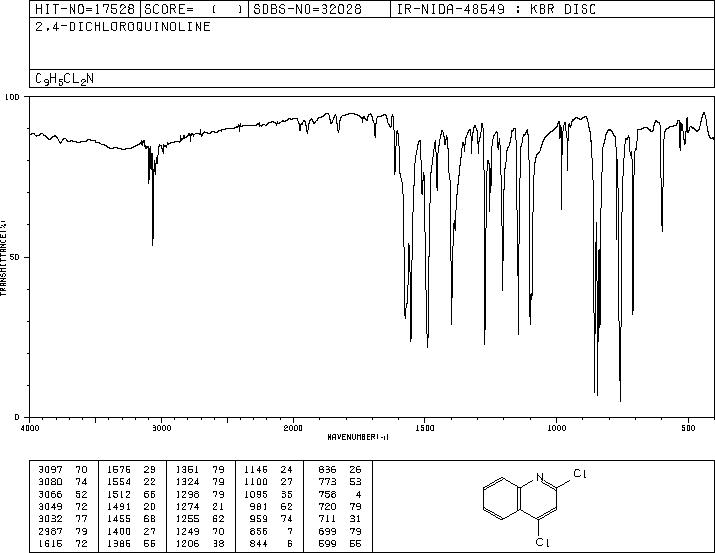This screenshot has width=715, height=553.
Task: Select the compound name 2,4-DICHLOROQUINOLINE
Action: click(x=123, y=26)
